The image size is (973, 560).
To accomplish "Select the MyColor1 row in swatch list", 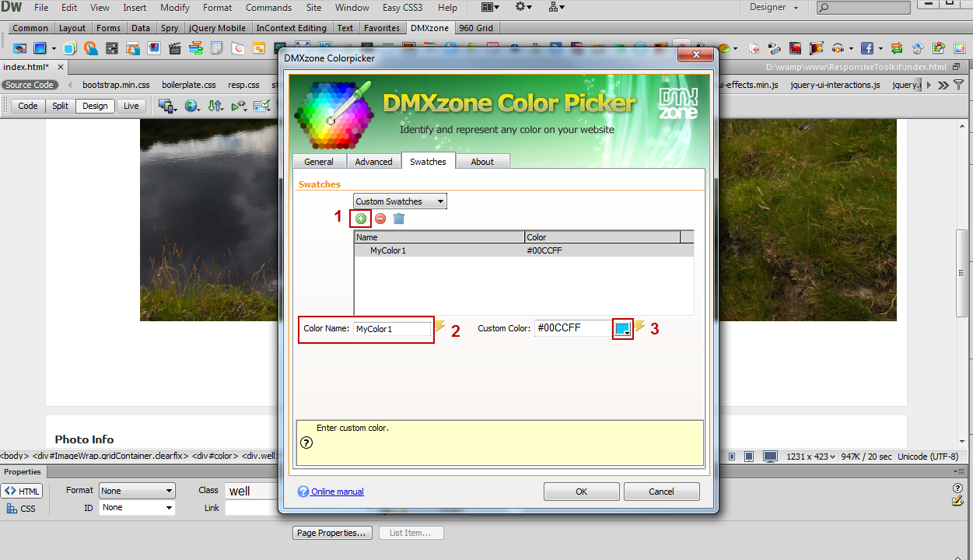I will [523, 250].
